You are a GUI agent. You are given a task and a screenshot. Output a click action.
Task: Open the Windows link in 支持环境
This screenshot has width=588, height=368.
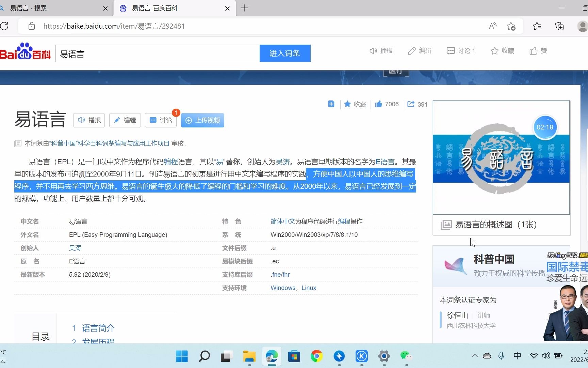pyautogui.click(x=283, y=288)
